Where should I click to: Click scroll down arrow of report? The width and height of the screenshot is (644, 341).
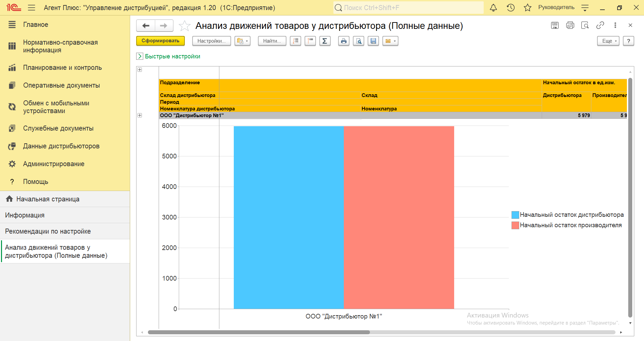coord(630,323)
